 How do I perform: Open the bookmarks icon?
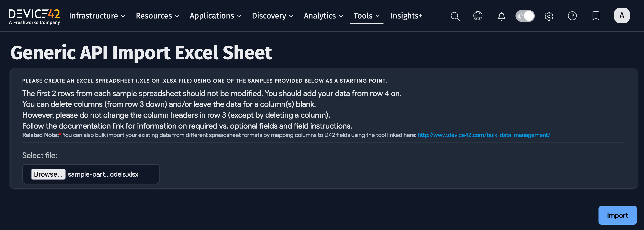(596, 16)
